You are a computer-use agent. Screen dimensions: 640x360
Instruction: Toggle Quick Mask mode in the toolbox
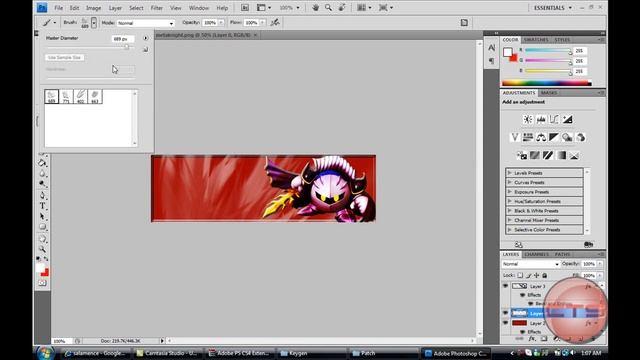(x=42, y=282)
